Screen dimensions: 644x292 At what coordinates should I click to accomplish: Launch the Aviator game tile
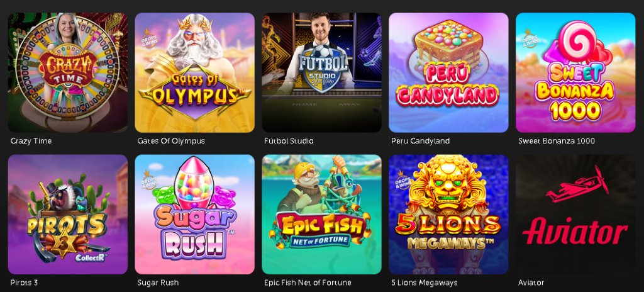pos(575,214)
